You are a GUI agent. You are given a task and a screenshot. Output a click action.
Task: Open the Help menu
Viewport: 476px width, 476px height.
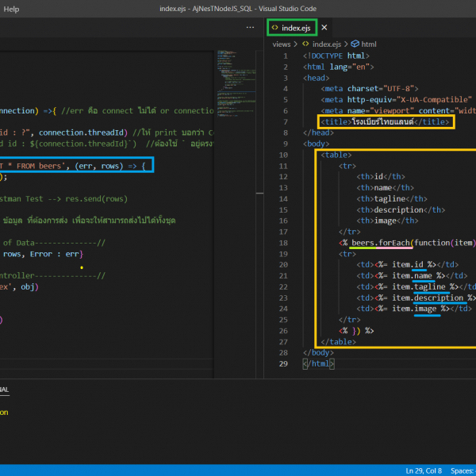[x=11, y=8]
